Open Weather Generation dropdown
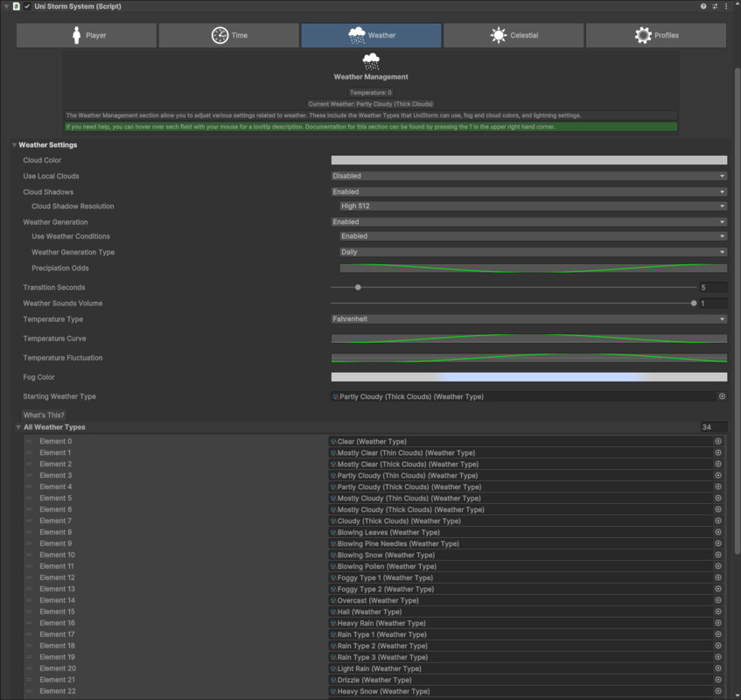 tap(528, 221)
